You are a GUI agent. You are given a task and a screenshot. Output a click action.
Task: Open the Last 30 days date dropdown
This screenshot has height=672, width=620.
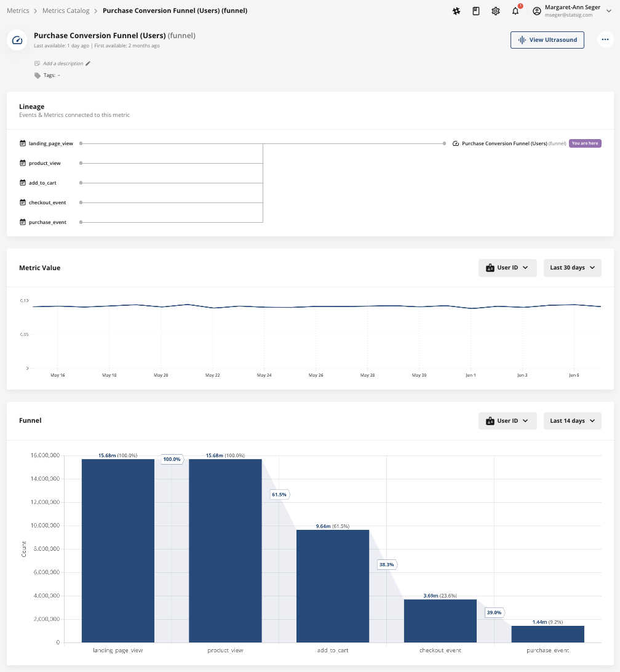click(x=572, y=268)
